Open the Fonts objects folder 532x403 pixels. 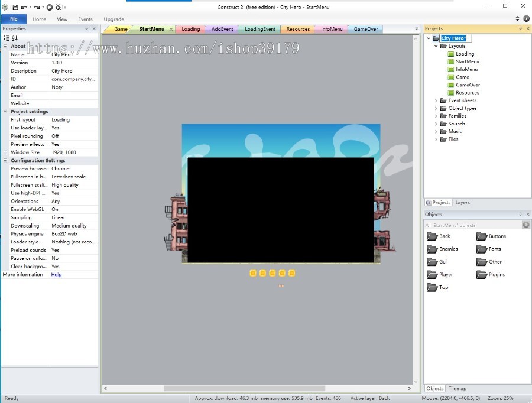click(489, 249)
